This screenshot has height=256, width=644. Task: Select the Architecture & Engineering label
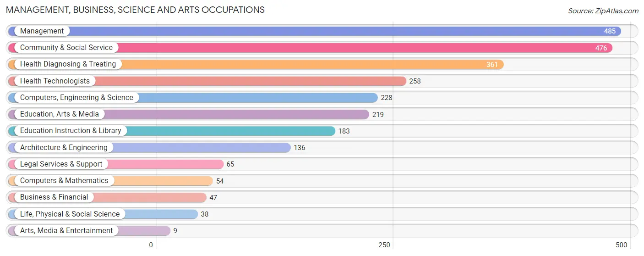64,148
